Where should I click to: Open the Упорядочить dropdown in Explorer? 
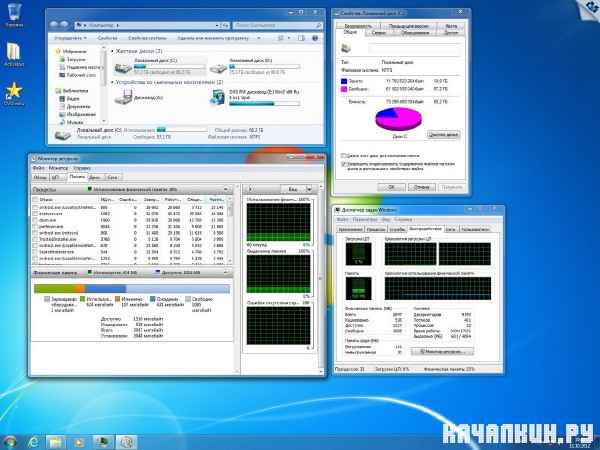click(70, 38)
